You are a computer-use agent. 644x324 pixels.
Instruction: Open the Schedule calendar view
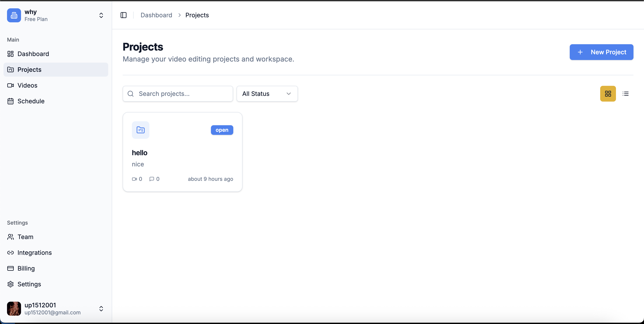[x=31, y=101]
